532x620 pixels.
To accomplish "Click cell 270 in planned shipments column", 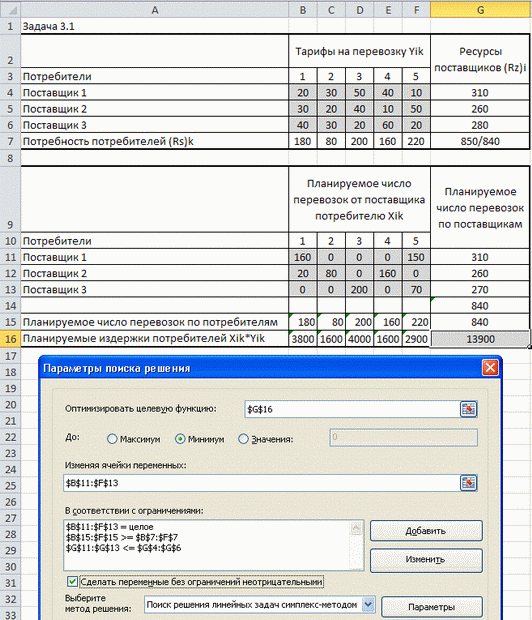I will 480,289.
